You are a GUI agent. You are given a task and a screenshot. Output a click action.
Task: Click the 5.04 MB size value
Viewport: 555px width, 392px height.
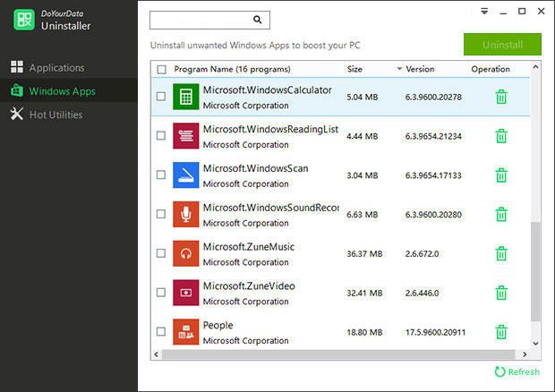click(363, 97)
